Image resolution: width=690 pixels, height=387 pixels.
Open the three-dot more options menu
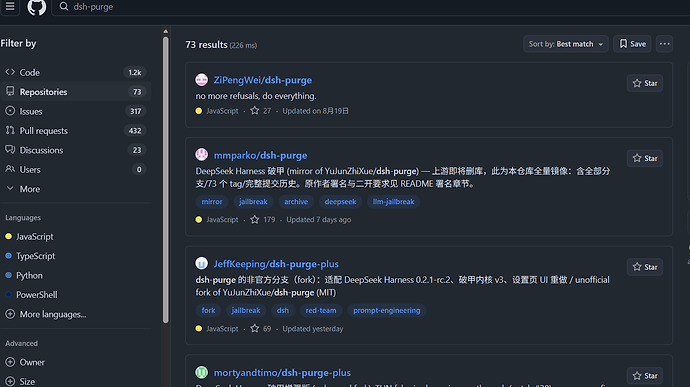tap(664, 44)
